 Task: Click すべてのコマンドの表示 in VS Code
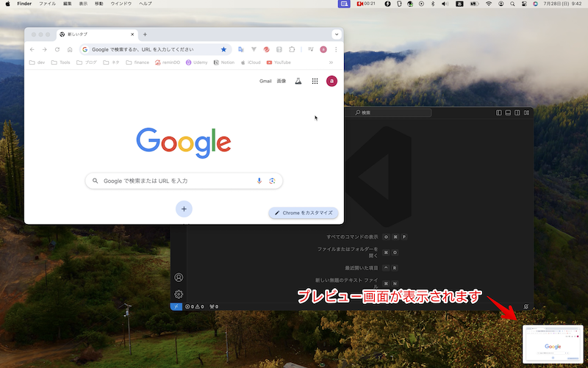tap(352, 237)
